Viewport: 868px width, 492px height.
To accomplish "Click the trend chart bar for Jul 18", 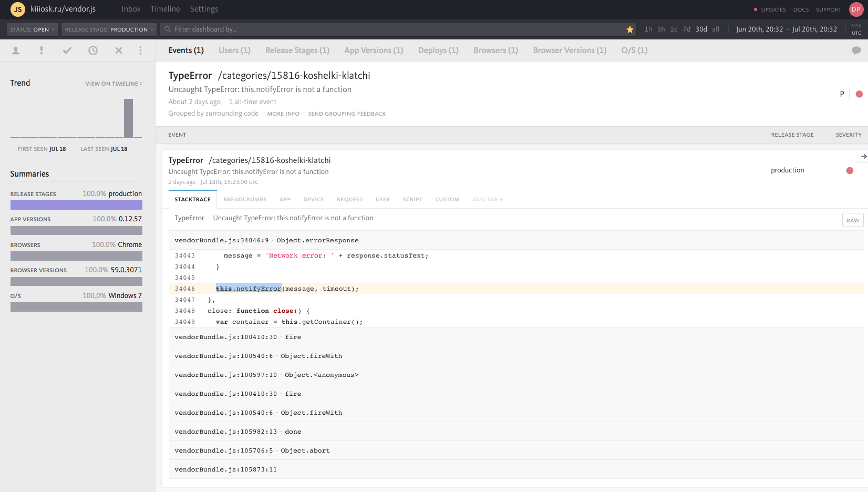I will point(128,118).
